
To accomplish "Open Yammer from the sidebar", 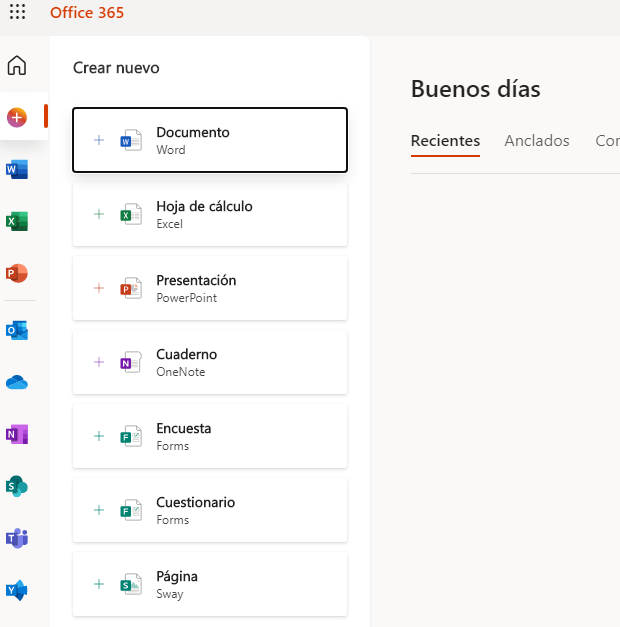I will 17,590.
